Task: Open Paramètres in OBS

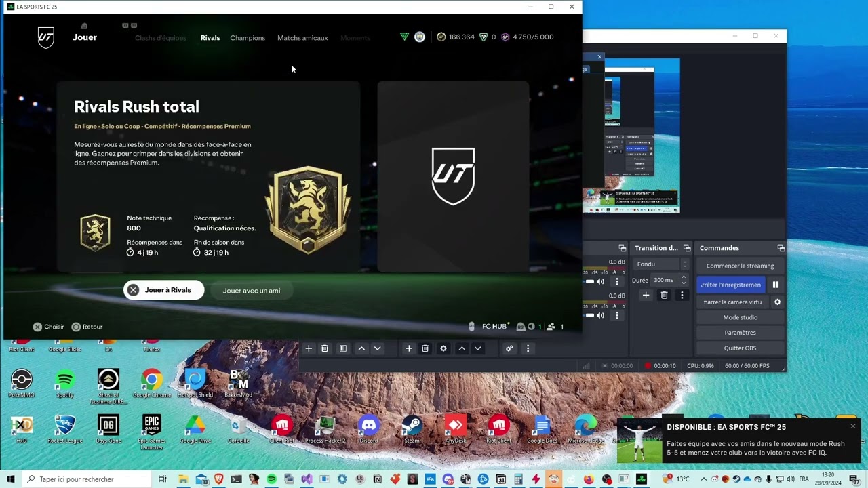Action: tap(740, 333)
